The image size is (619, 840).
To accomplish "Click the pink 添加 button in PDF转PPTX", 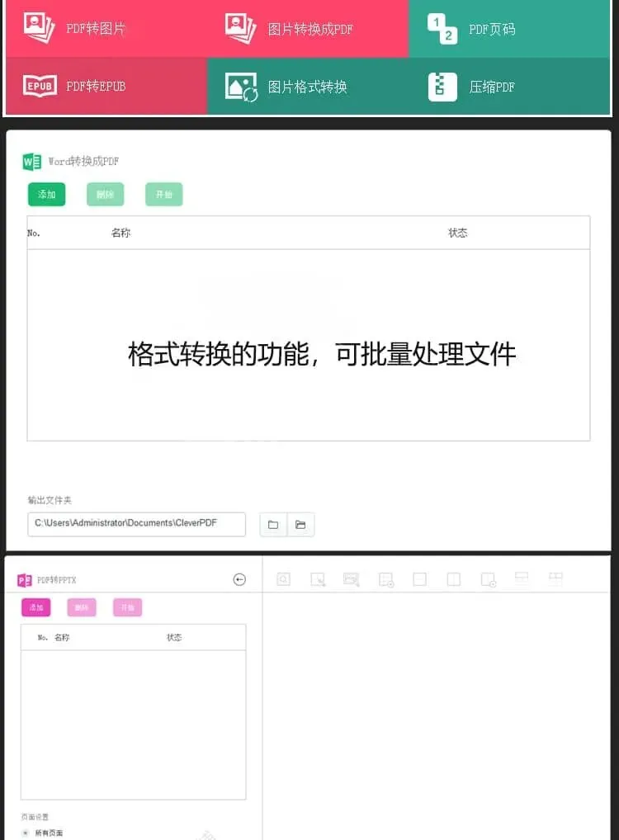I will coord(36,607).
